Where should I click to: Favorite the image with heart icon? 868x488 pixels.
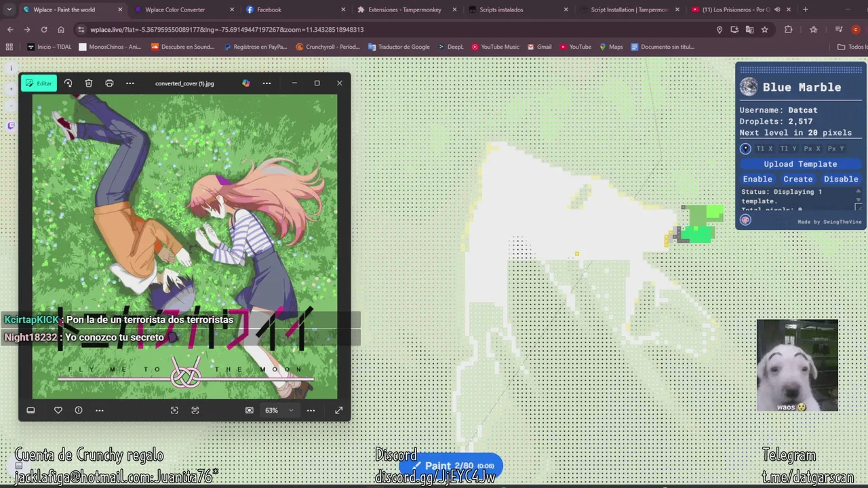pyautogui.click(x=58, y=410)
